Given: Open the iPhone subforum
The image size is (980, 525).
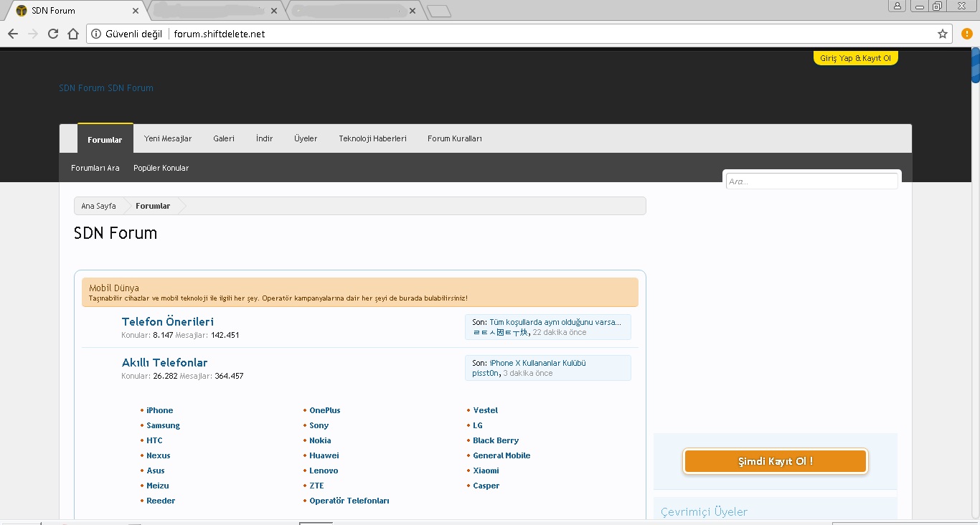Looking at the screenshot, I should (x=160, y=410).
